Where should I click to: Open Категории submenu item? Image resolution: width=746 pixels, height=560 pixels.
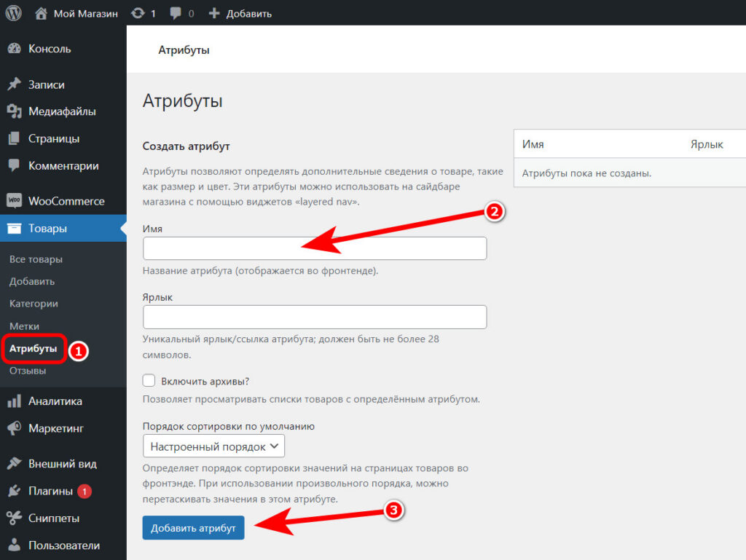click(x=34, y=303)
